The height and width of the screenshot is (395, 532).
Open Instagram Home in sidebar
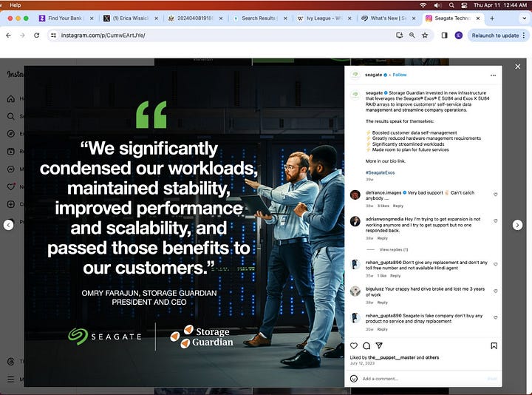pos(11,99)
